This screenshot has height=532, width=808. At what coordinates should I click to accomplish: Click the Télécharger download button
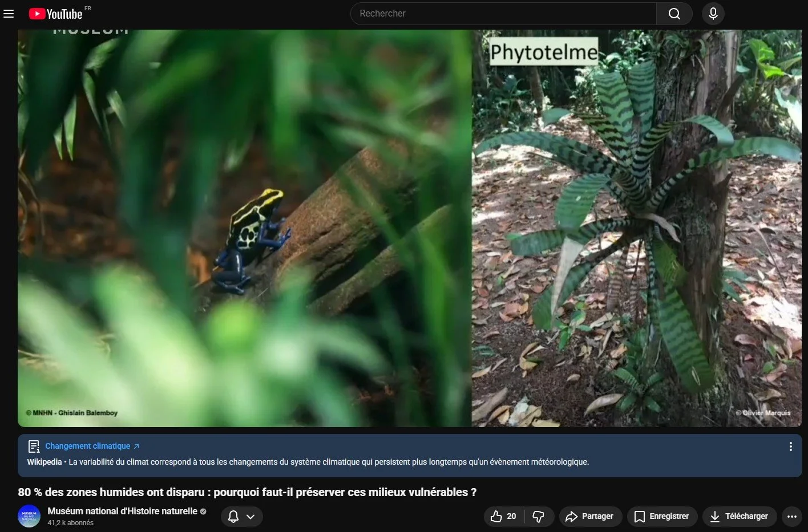pos(740,517)
